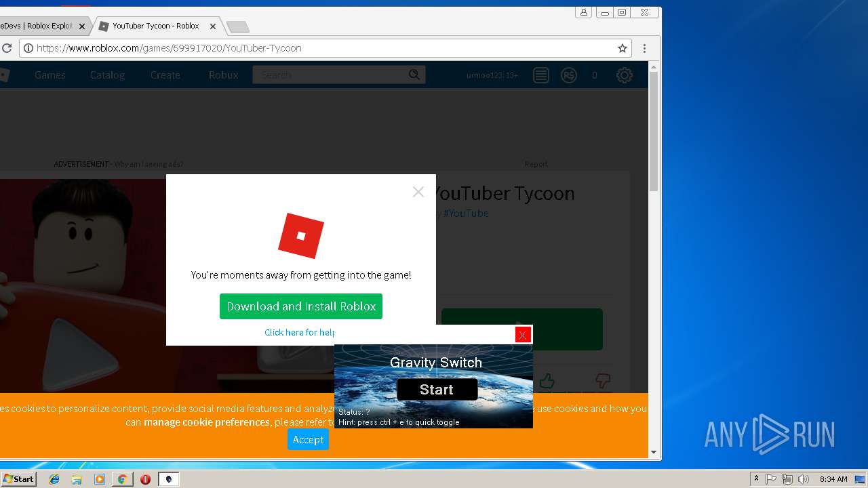Click the Show desktop tray icon
This screenshot has width=868, height=488.
pyautogui.click(x=861, y=479)
